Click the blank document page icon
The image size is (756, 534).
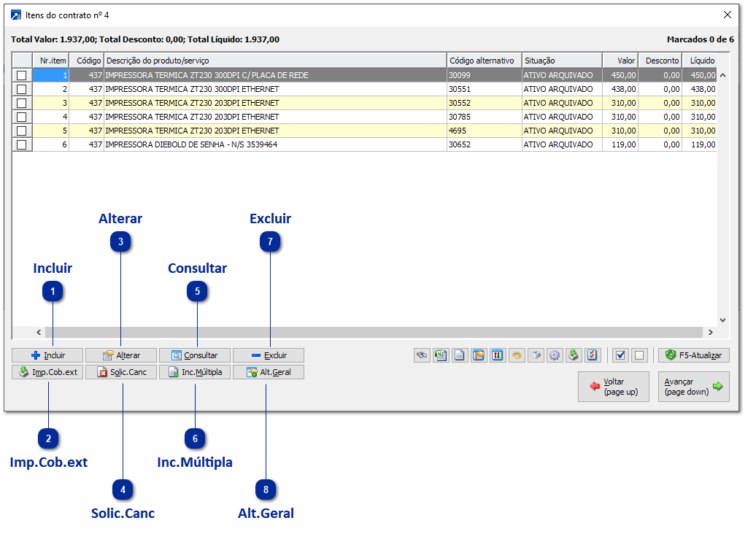(460, 355)
